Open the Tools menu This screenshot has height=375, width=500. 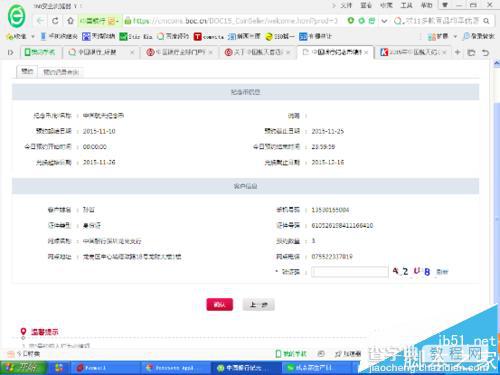(x=406, y=5)
